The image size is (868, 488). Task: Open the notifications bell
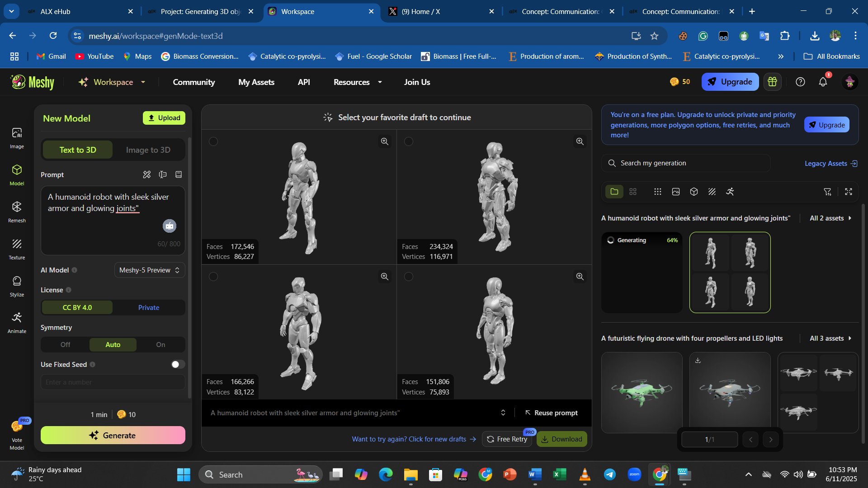823,82
